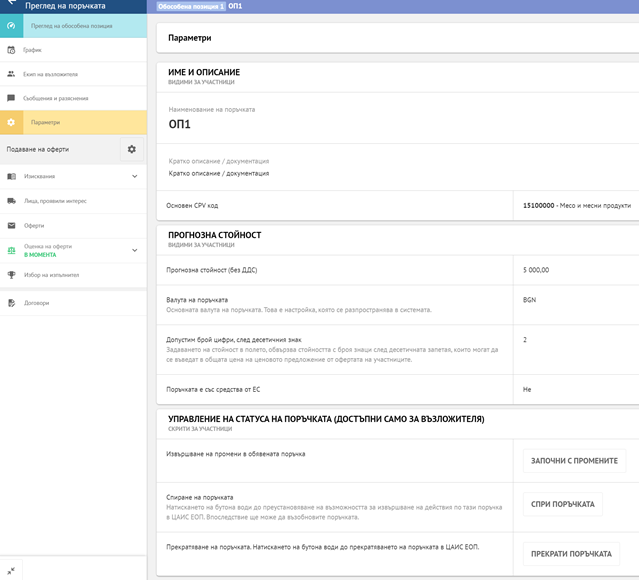Click the order name ОП1 heading field

pos(180,125)
